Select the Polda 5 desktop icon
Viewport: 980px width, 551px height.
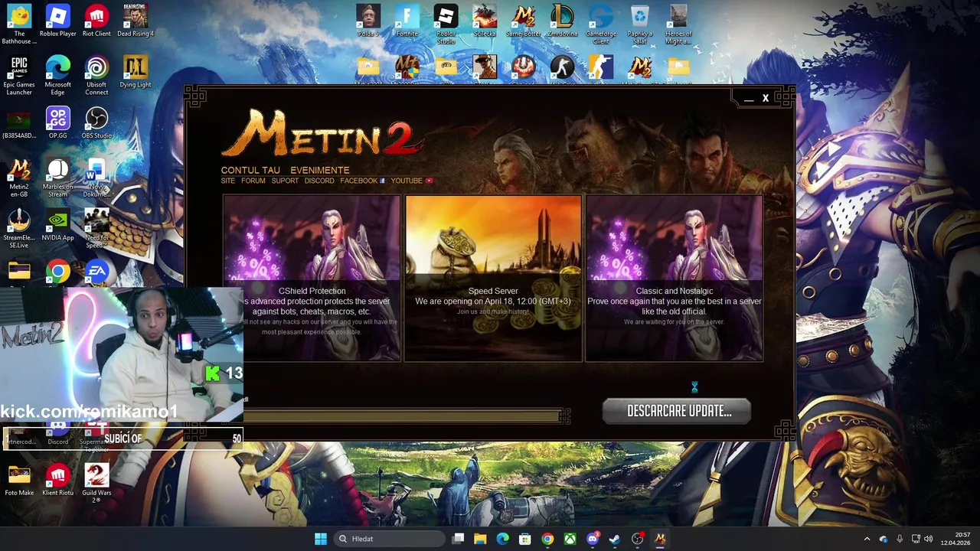pyautogui.click(x=368, y=21)
